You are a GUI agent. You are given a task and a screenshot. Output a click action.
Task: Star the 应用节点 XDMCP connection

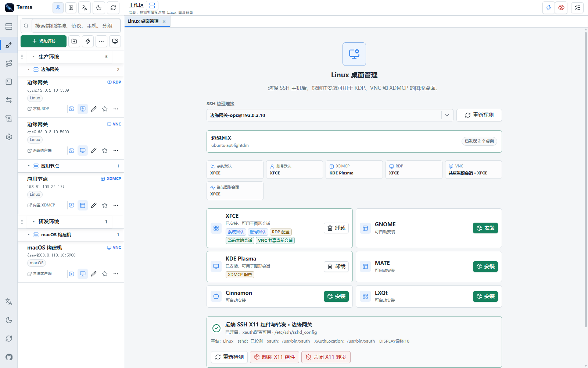pyautogui.click(x=105, y=205)
